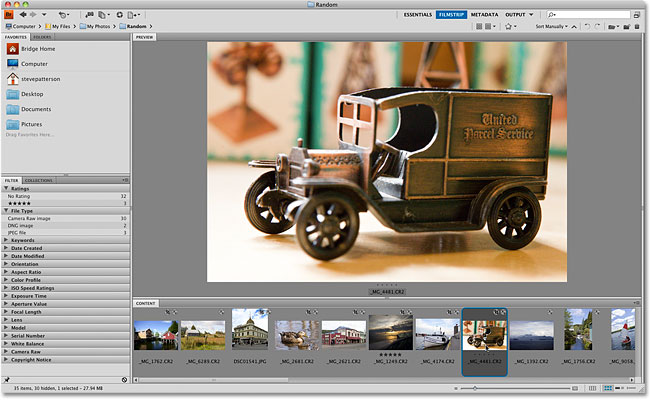This screenshot has width=650, height=400.
Task: Create a new folder
Action: [x=627, y=27]
